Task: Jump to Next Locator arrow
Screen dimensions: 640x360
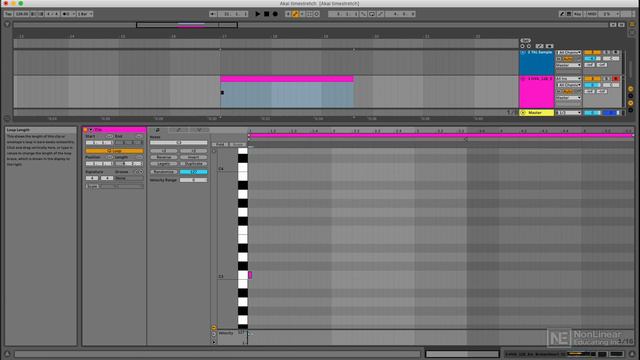Action: [529, 46]
